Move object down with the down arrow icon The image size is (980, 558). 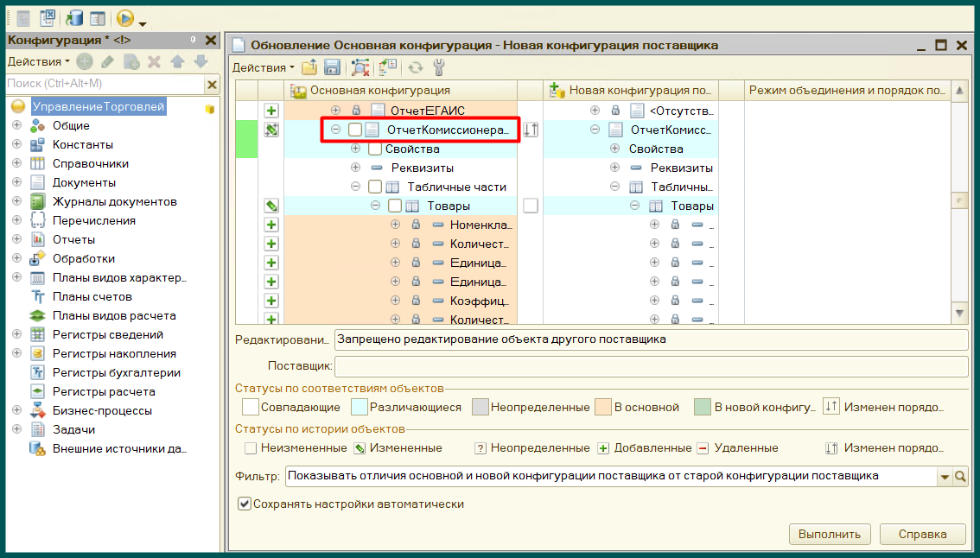tap(200, 61)
